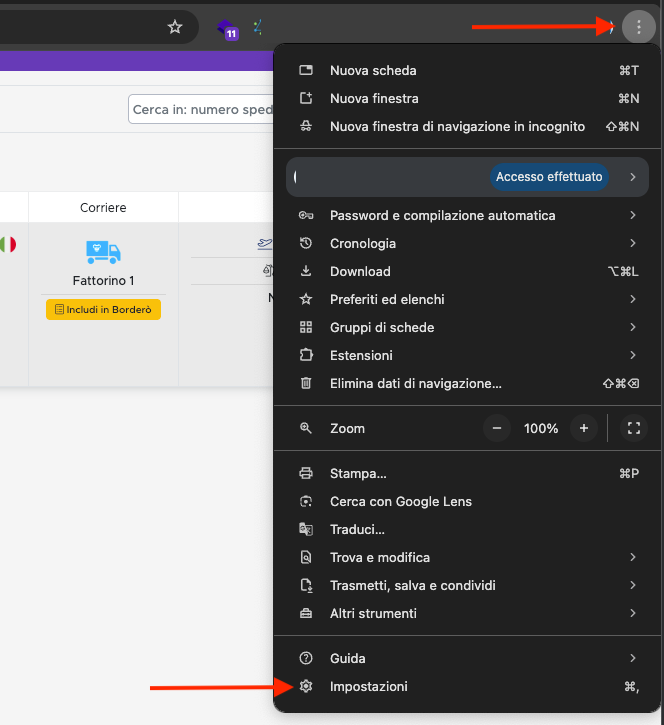Select Stampa from the menu

[x=467, y=473]
